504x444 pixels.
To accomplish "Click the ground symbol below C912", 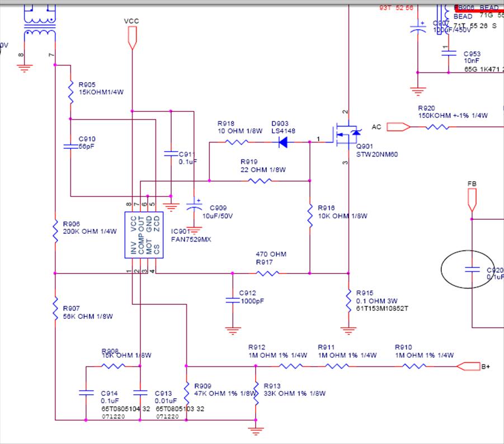I will pyautogui.click(x=233, y=330).
